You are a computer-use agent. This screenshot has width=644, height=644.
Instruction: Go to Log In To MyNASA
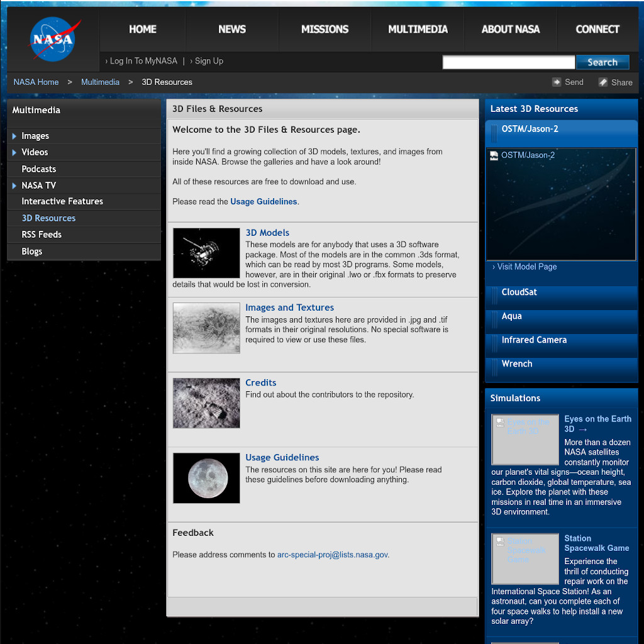(143, 61)
